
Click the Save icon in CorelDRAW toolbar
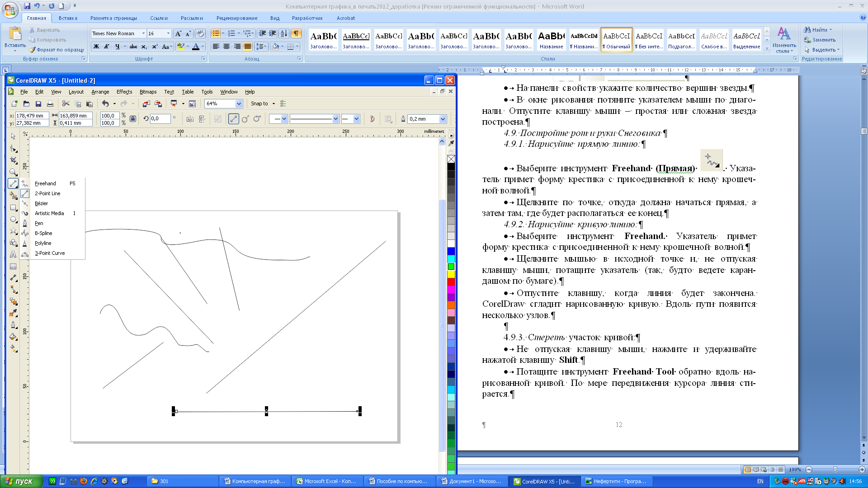(x=38, y=104)
